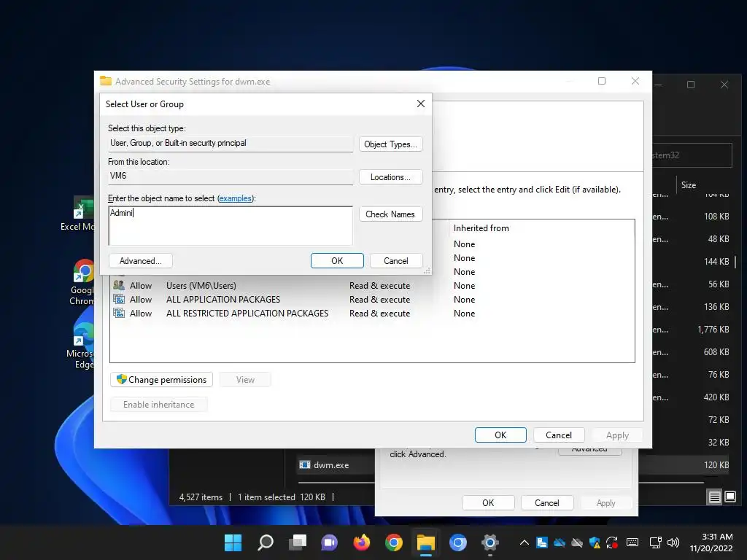Screen dimensions: 747x560
Task: Cancel the Select User or Group dialog
Action: click(396, 261)
